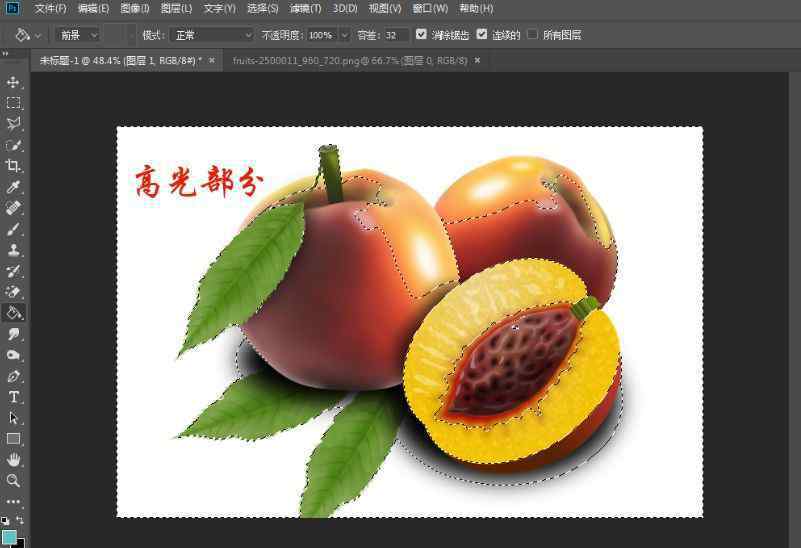Open the 模式 blend mode dropdown

coord(212,35)
